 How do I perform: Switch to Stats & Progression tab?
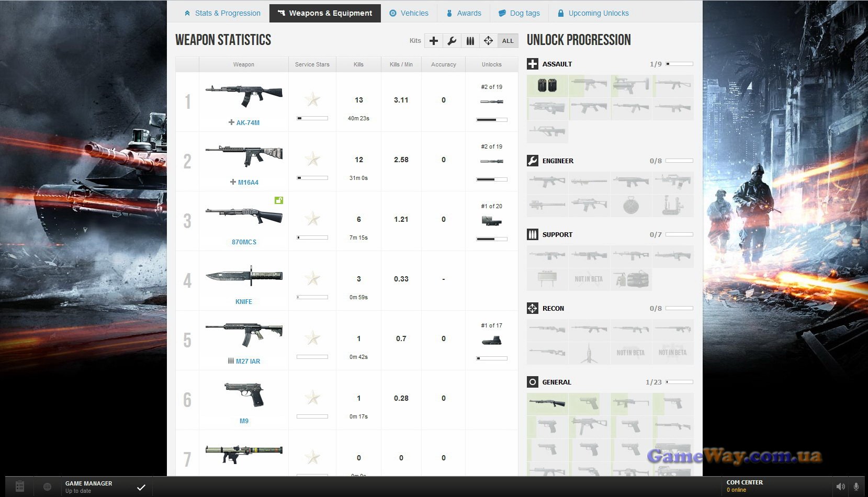(222, 13)
